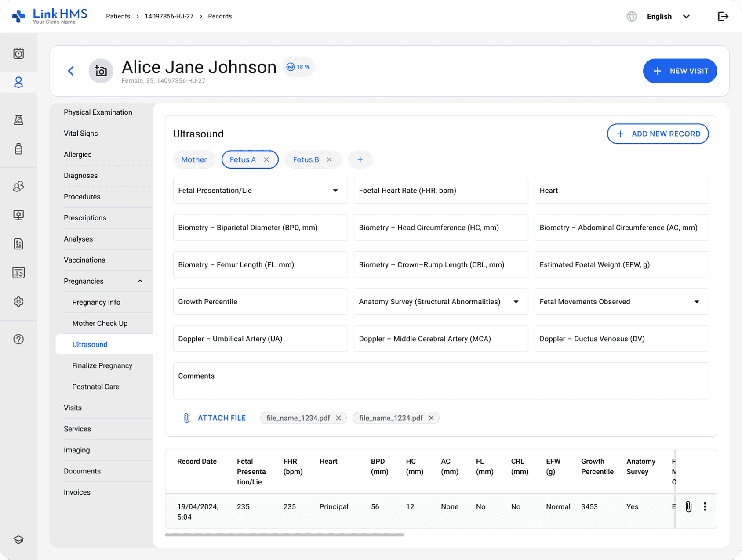Image resolution: width=742 pixels, height=560 pixels.
Task: Click the NEW VISIT button
Action: tap(680, 71)
